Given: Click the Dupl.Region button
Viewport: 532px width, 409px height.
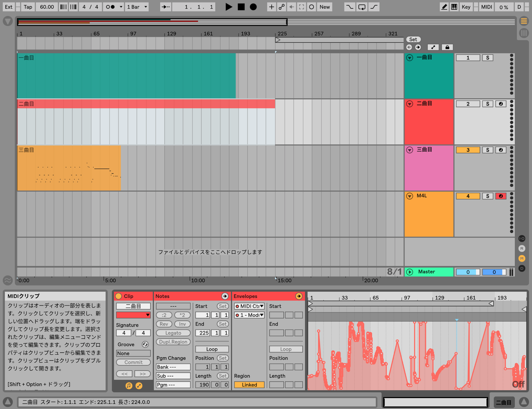Looking at the screenshot, I should click(x=173, y=342).
